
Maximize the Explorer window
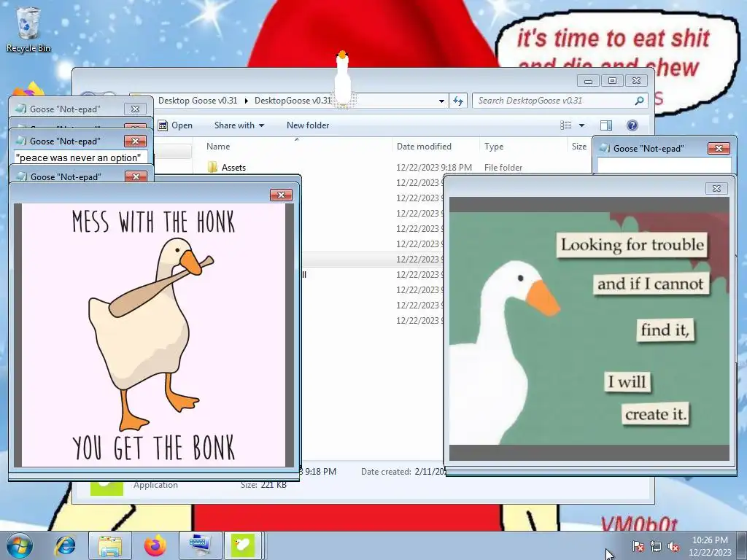click(612, 80)
